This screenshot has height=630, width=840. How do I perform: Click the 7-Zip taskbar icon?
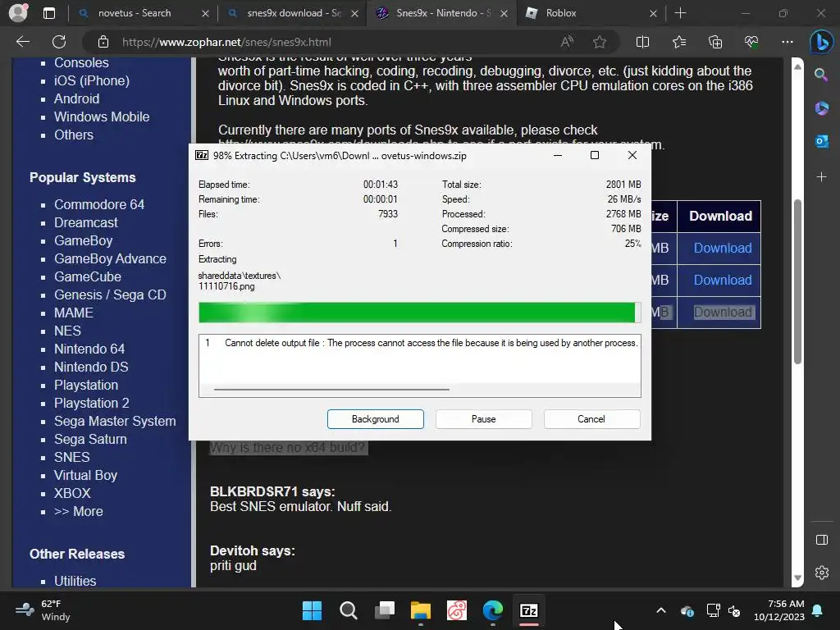529,610
